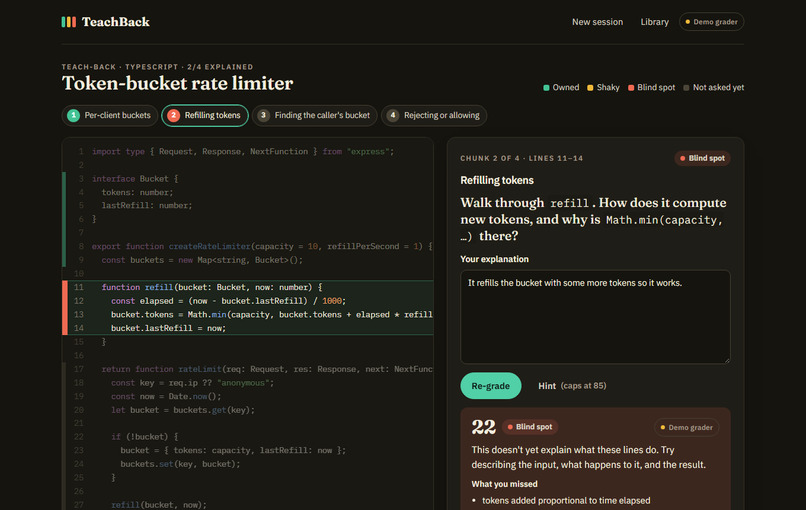Click the Blind spot badge beside chunk header
The height and width of the screenshot is (510, 806).
click(702, 158)
